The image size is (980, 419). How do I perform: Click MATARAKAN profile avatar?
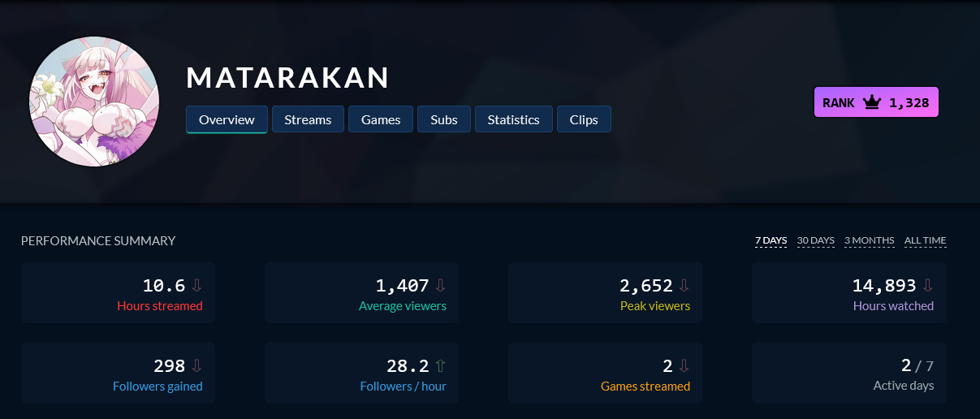coord(95,102)
